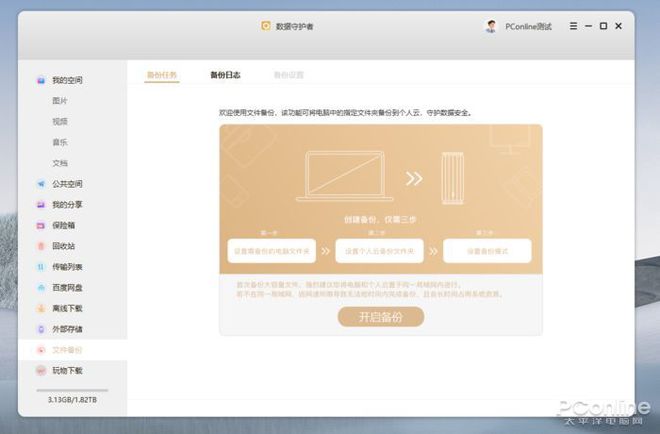Click the 百度网盘 cloud icon
This screenshot has width=660, height=434.
point(41,288)
